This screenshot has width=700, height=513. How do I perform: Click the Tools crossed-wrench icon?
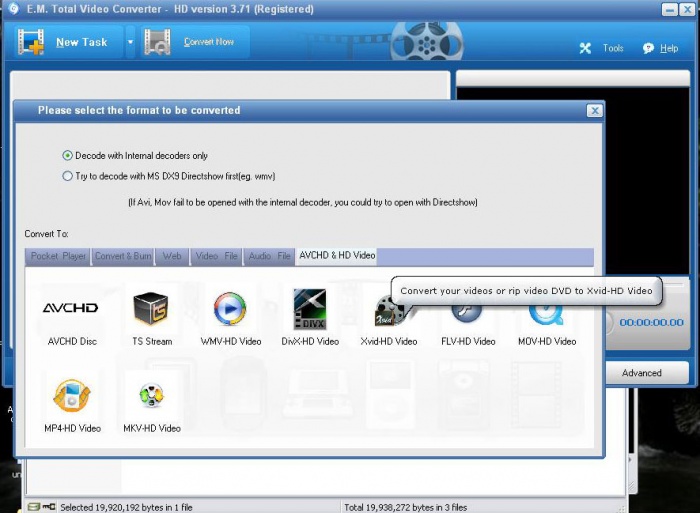tap(585, 48)
